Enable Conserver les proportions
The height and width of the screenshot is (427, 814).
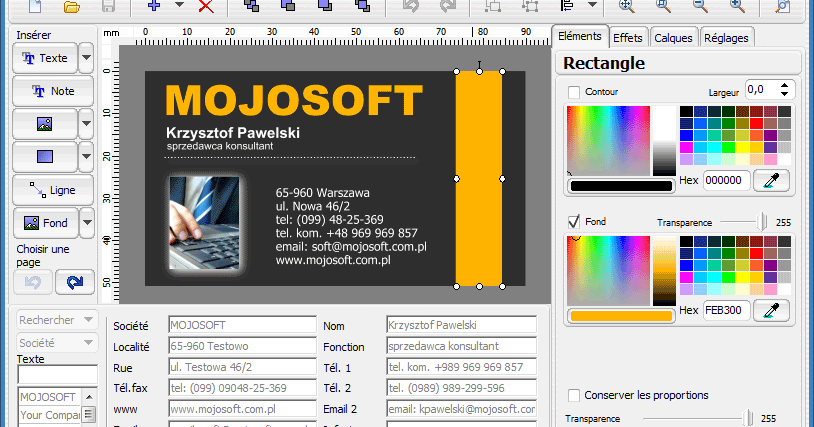pyautogui.click(x=574, y=395)
